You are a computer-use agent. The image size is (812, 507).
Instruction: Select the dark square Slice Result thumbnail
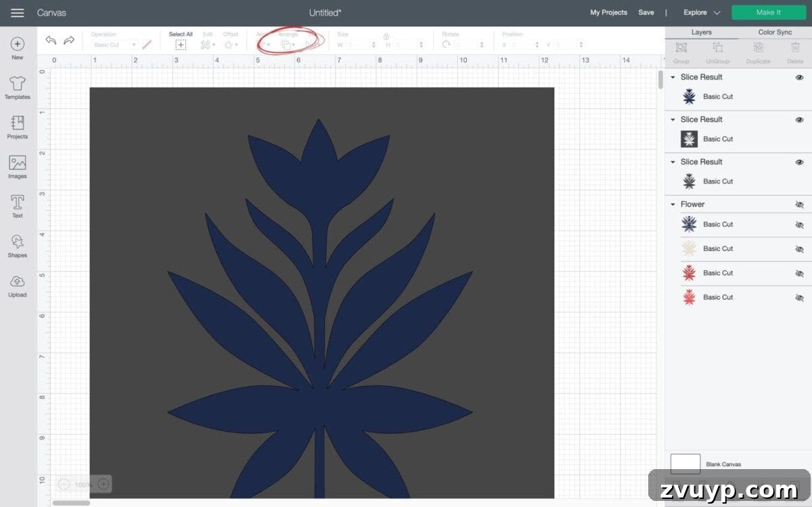689,139
